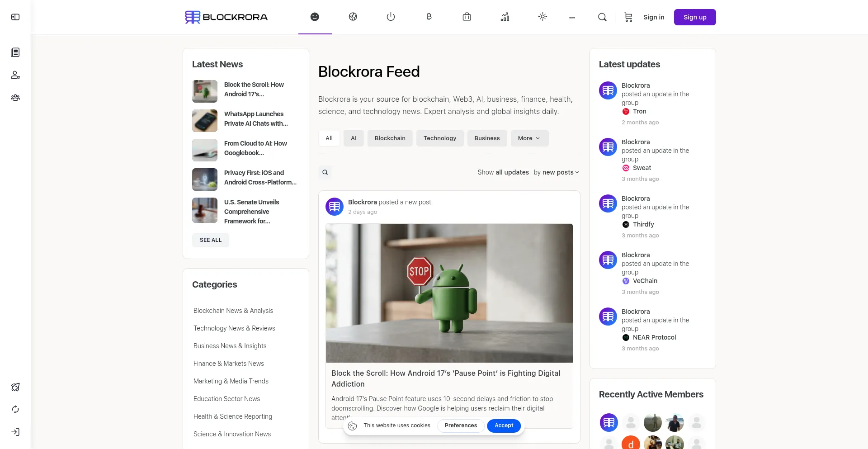The image size is (868, 449).
Task: Select the Bitcoin nav icon
Action: 429,17
